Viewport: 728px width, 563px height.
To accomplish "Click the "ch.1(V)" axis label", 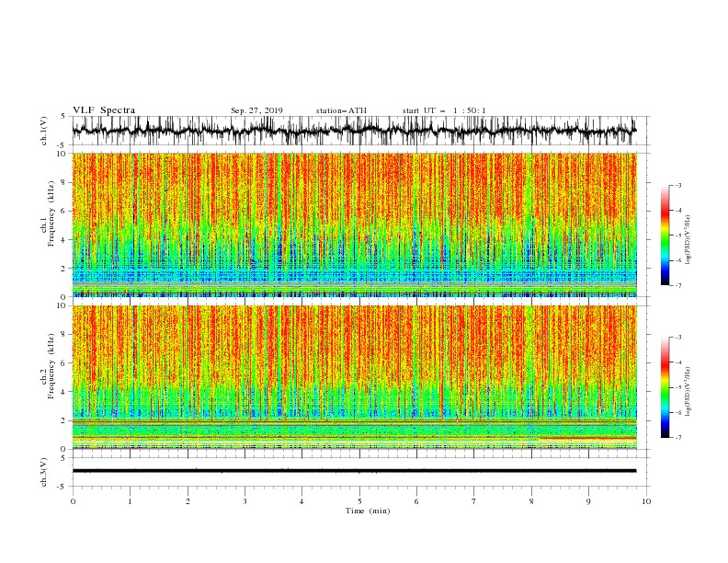I will tap(44, 131).
